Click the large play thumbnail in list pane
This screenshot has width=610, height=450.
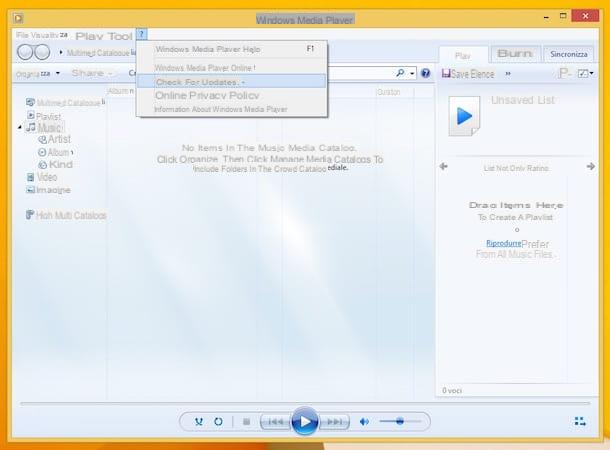coord(464,116)
